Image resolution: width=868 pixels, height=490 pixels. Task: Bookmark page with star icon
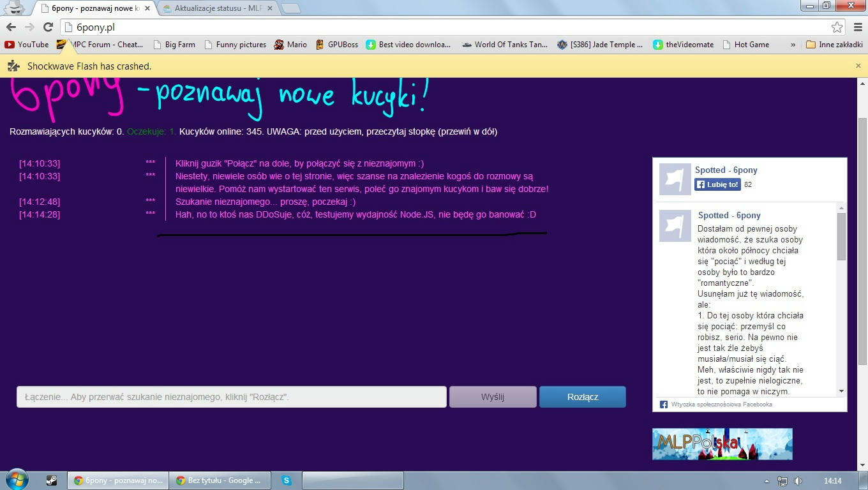point(837,27)
